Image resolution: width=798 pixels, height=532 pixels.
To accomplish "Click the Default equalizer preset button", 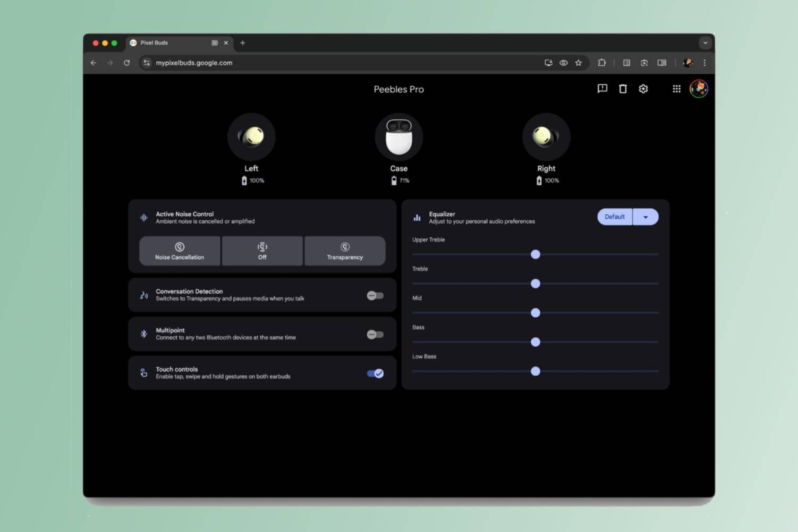I will (x=615, y=217).
